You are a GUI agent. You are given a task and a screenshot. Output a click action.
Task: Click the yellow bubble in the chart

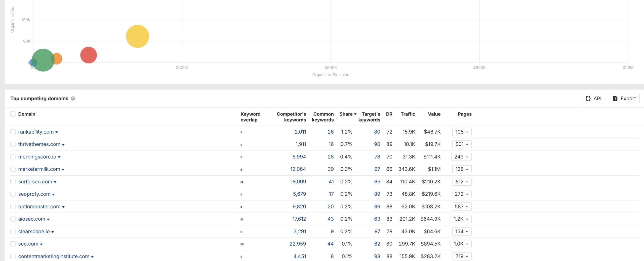point(137,36)
